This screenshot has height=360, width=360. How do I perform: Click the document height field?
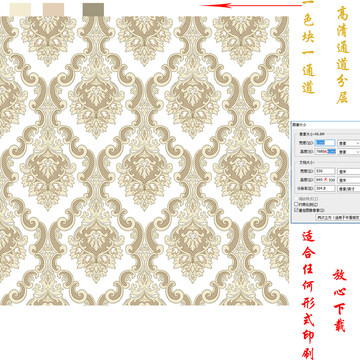click(325, 180)
